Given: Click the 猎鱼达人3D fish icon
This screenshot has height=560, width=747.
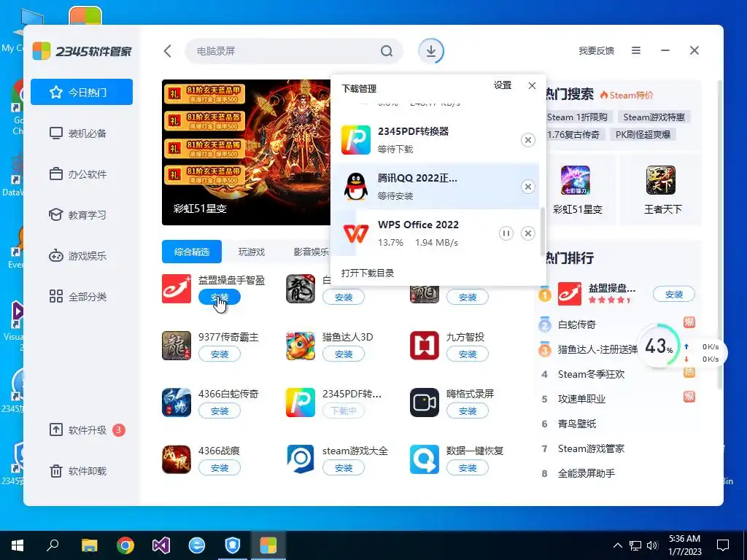Looking at the screenshot, I should point(300,346).
